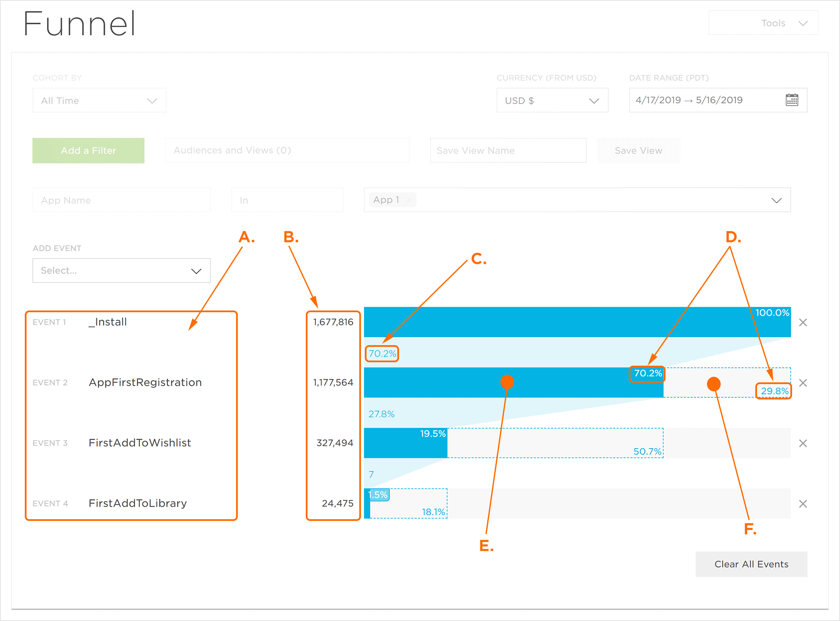Remove the App 1 filter tag
This screenshot has height=621, width=840.
click(x=409, y=200)
